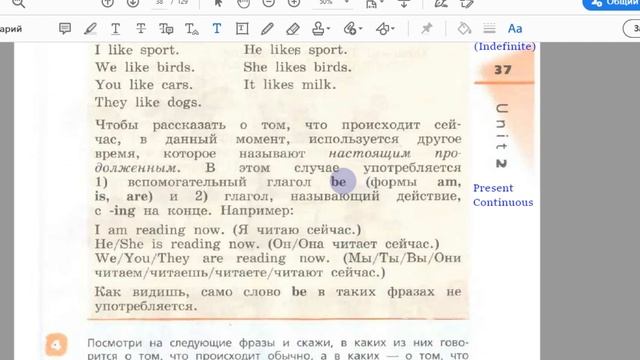This screenshot has height=360, width=640.
Task: Click the zoom out minus icon
Action: click(268, 3)
